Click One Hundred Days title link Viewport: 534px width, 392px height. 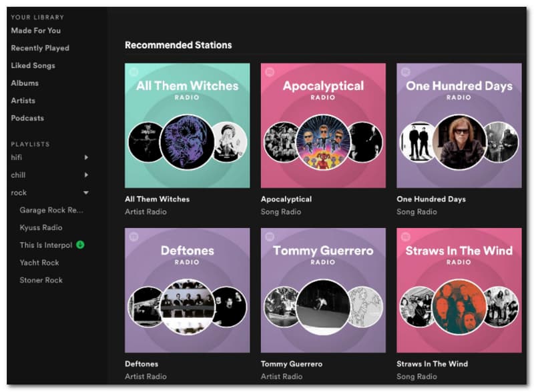click(x=431, y=199)
